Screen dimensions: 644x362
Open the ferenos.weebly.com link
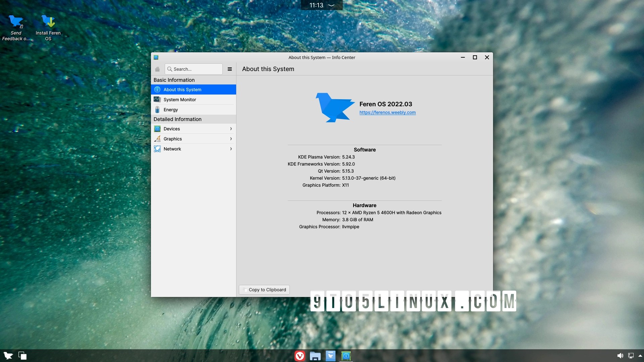pos(387,112)
